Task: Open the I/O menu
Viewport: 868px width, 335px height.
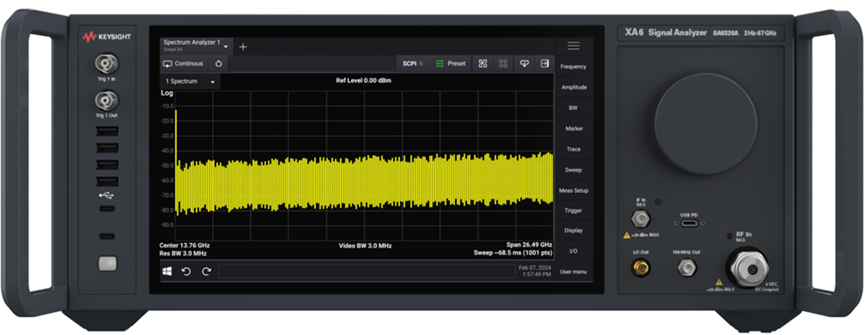Action: point(573,251)
